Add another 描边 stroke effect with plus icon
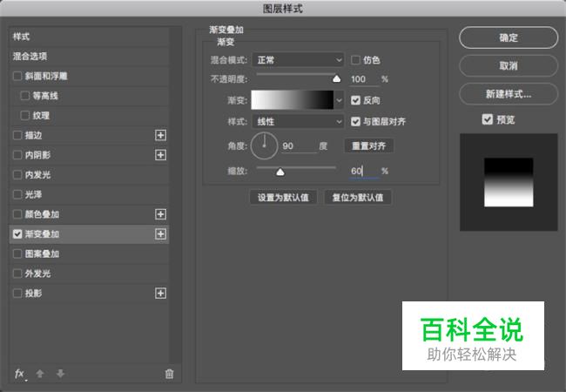566x392 pixels. (x=160, y=135)
